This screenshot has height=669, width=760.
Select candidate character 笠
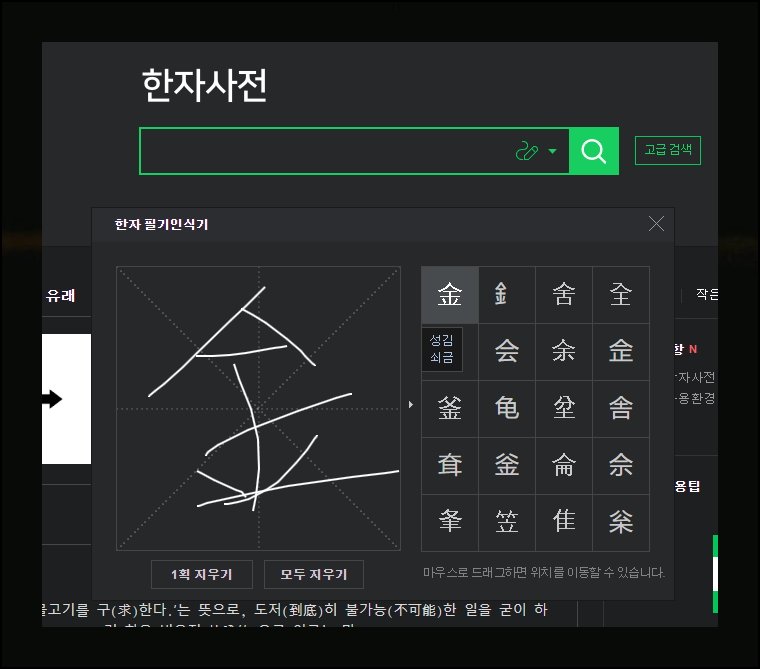(x=507, y=523)
